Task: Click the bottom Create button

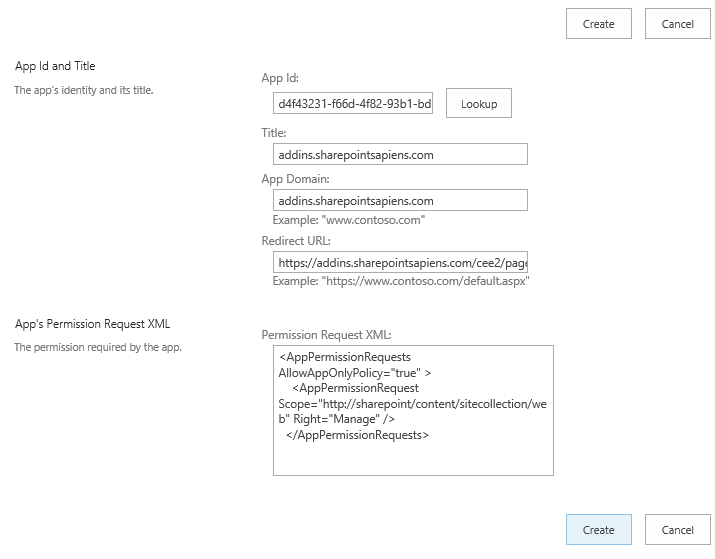Action: [599, 529]
